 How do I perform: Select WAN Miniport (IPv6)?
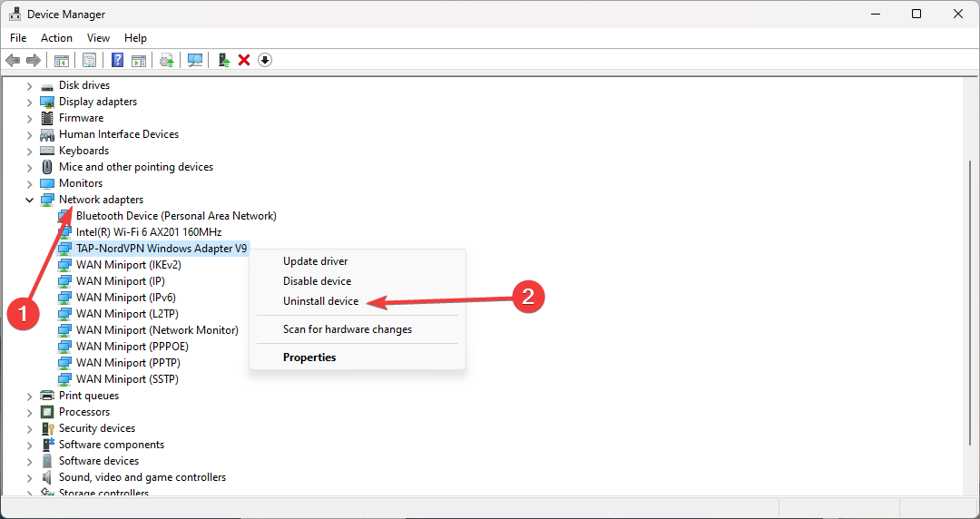(x=125, y=297)
